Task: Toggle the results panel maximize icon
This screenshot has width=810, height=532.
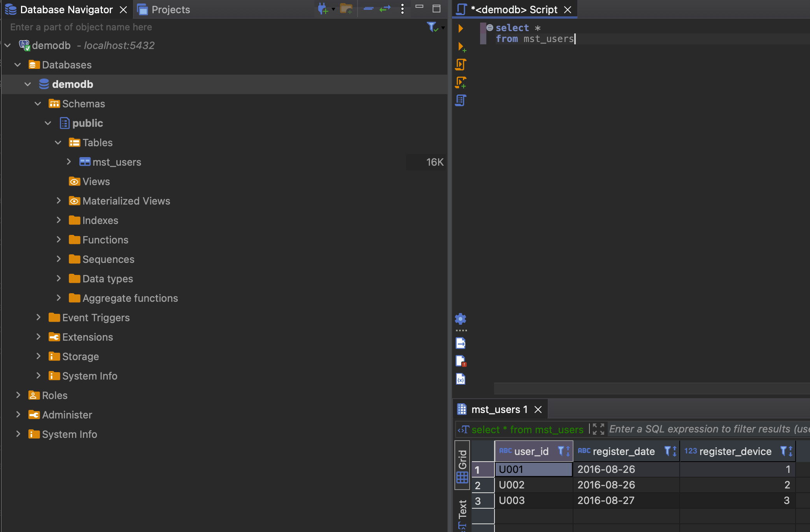Action: click(x=598, y=429)
